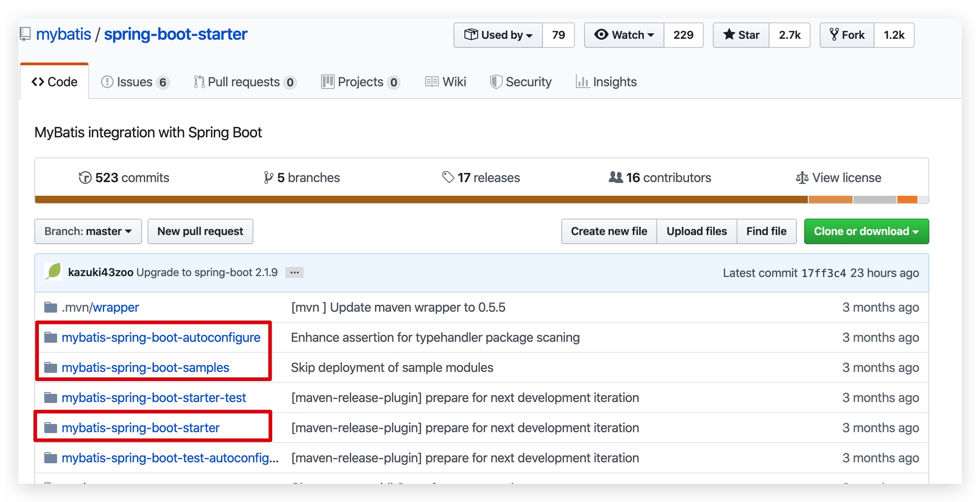
Task: Switch to the Issues tab
Action: (134, 82)
